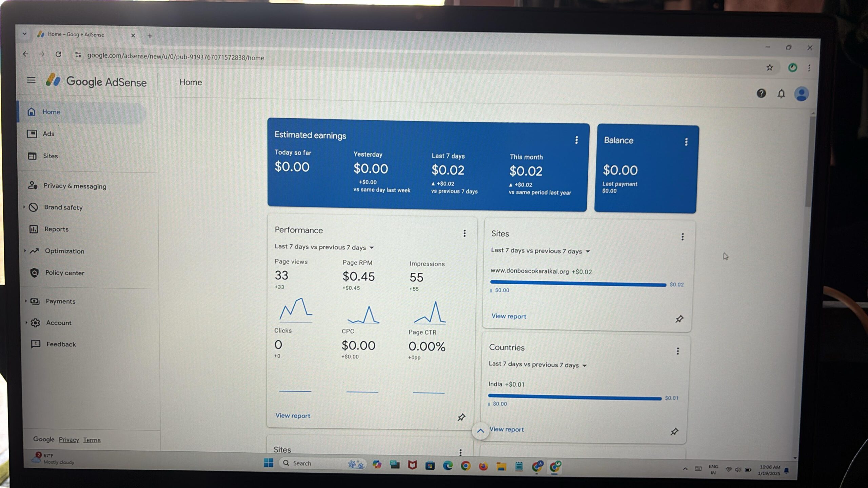The width and height of the screenshot is (868, 488).
Task: Open File Explorer from the taskbar
Action: click(x=501, y=467)
